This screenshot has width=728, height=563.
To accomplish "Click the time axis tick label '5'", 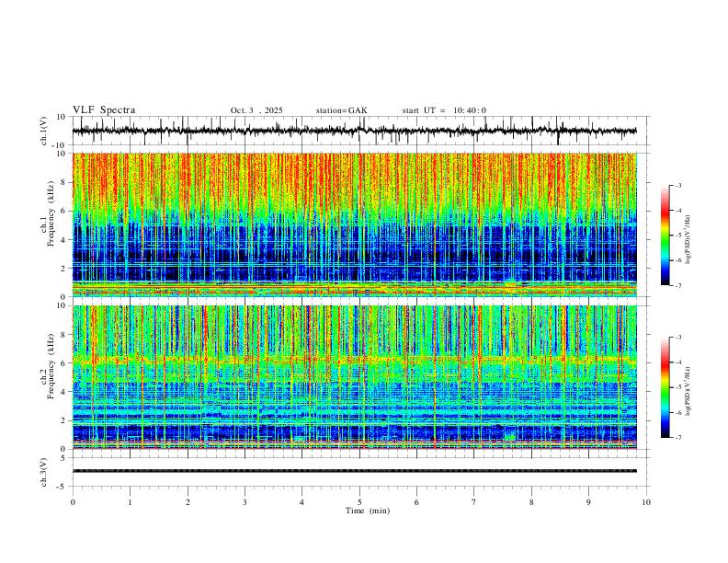I will [x=359, y=502].
